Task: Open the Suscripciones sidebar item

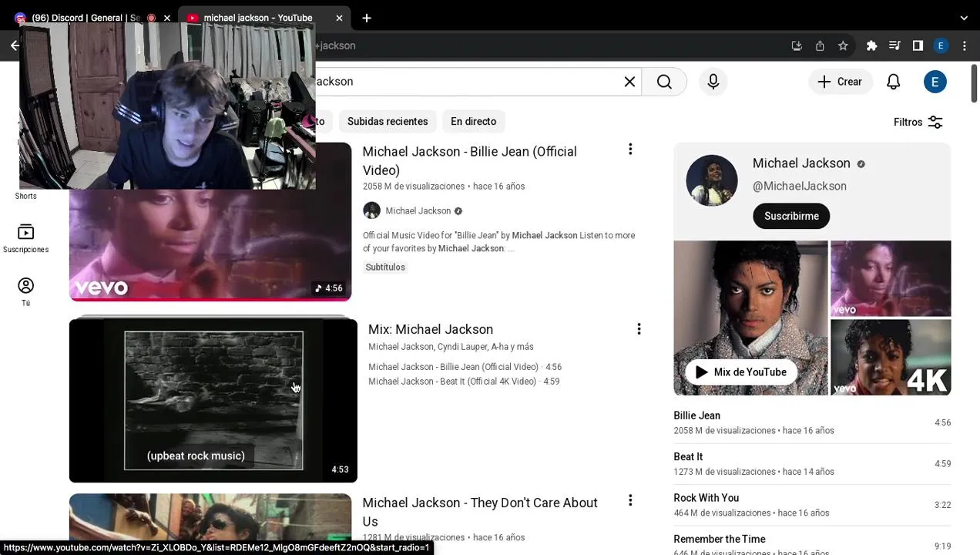Action: (x=25, y=239)
